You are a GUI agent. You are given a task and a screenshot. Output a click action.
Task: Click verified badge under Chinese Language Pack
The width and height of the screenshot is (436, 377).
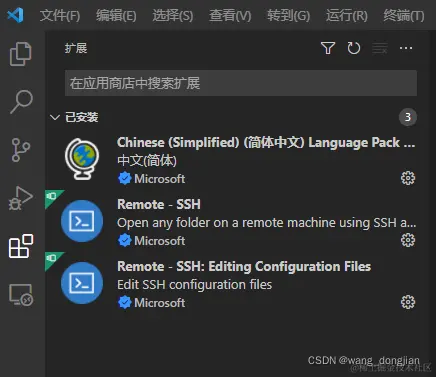click(125, 179)
